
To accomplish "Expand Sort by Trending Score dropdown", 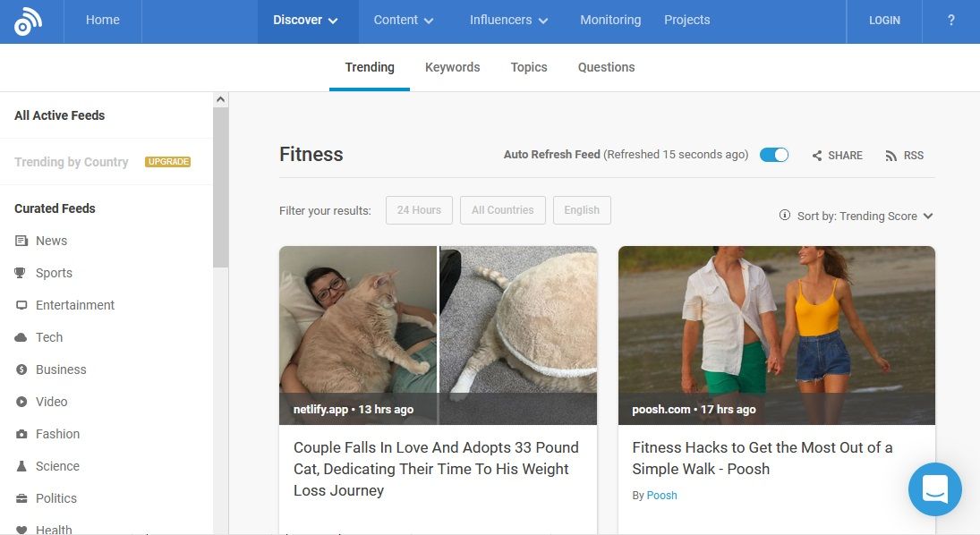I will click(856, 216).
